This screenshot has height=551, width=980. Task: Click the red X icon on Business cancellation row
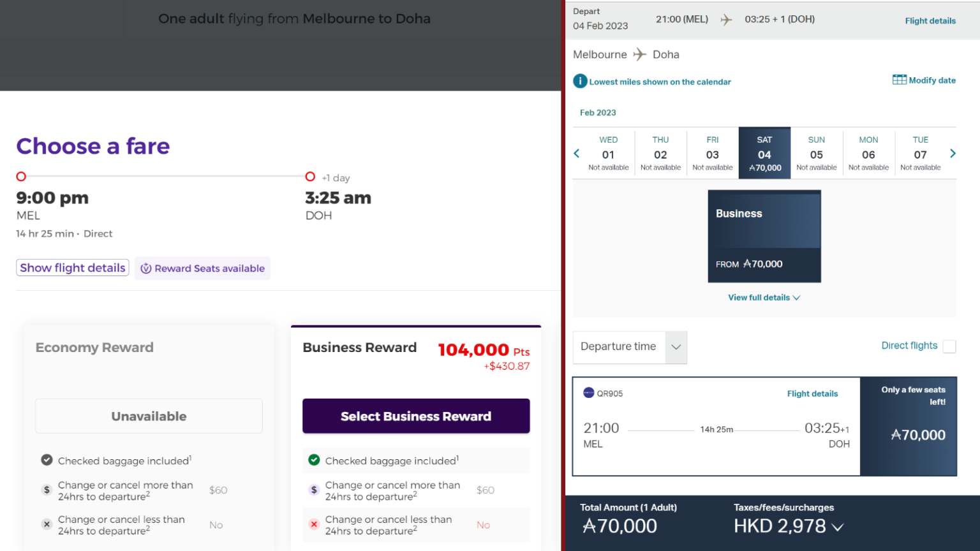pyautogui.click(x=313, y=524)
